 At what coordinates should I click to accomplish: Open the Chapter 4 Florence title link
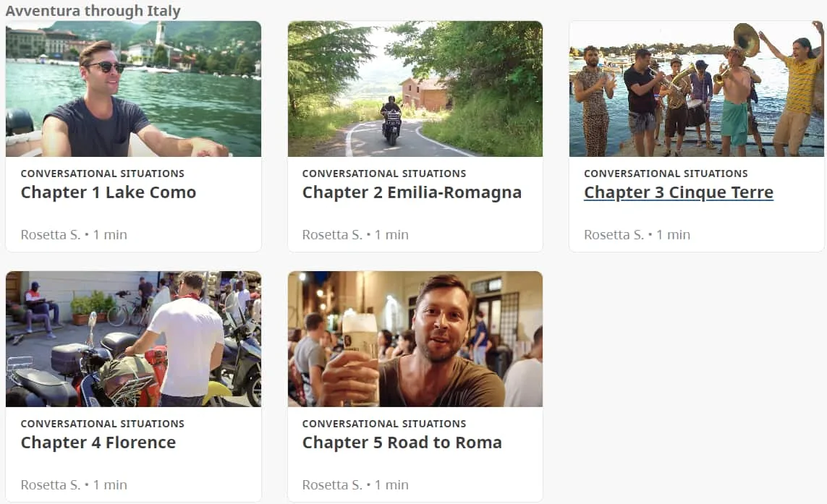pyautogui.click(x=98, y=443)
